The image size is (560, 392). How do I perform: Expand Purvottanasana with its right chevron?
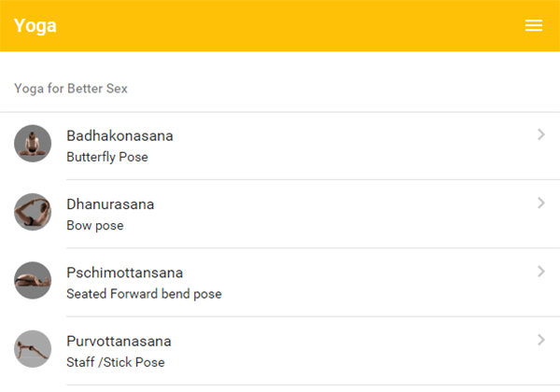541,340
